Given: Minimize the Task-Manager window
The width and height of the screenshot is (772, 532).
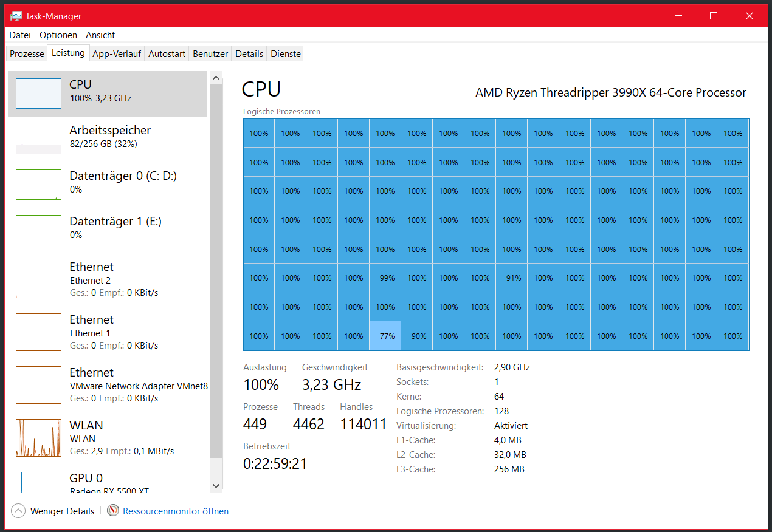Looking at the screenshot, I should point(680,16).
